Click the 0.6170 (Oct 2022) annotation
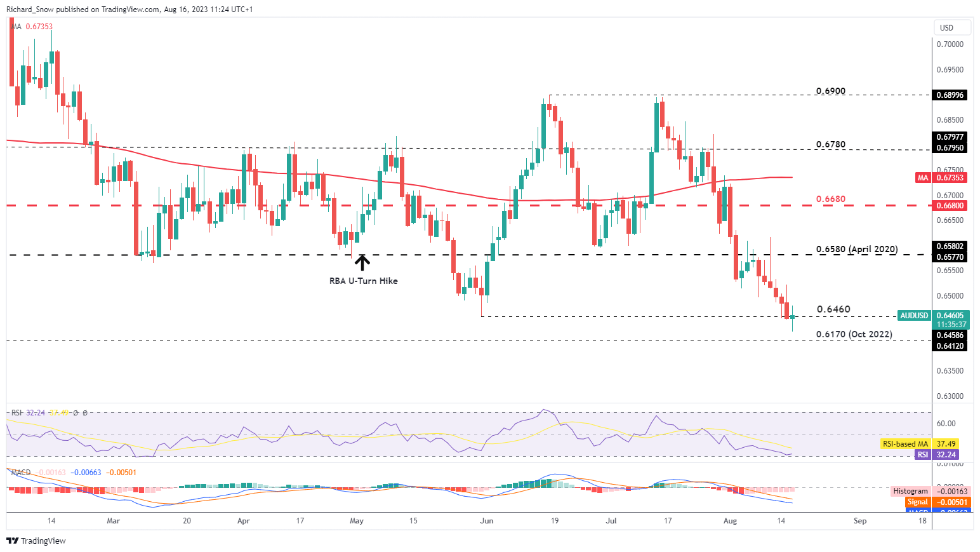This screenshot has width=980, height=552. pyautogui.click(x=854, y=334)
